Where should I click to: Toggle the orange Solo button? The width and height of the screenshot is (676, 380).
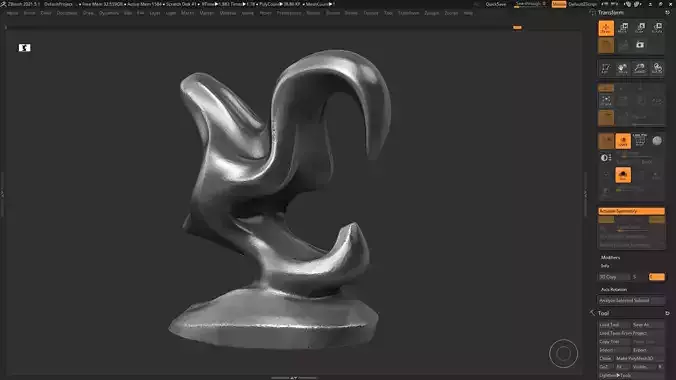623,175
